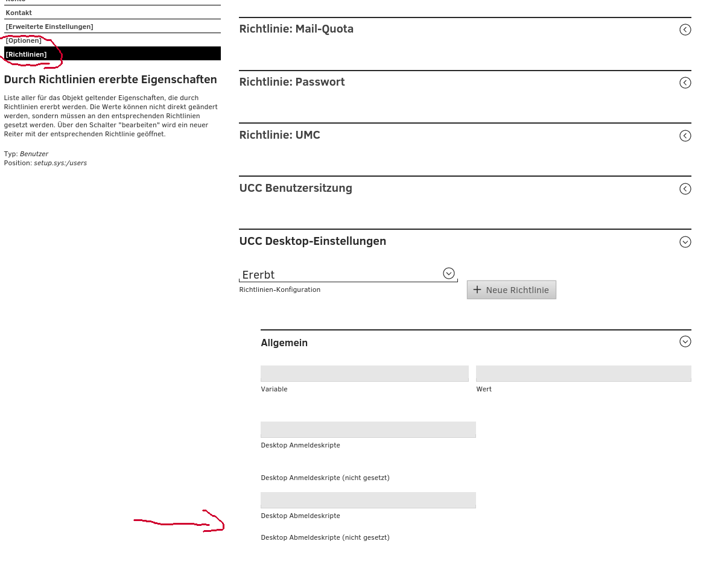Expand the Richtlinie: UMC chevron icon
This screenshot has width=724, height=588.
tap(685, 136)
